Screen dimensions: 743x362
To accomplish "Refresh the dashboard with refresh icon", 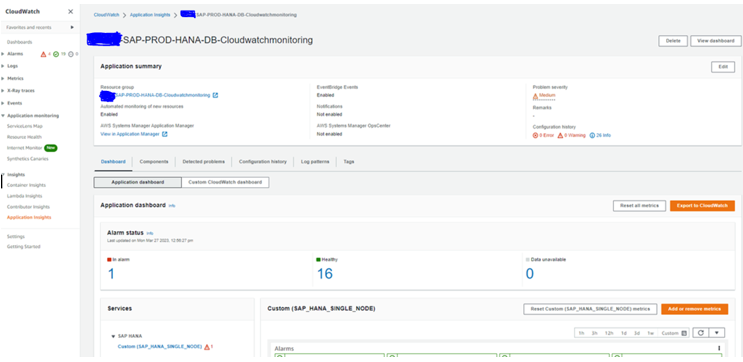I will click(x=700, y=333).
